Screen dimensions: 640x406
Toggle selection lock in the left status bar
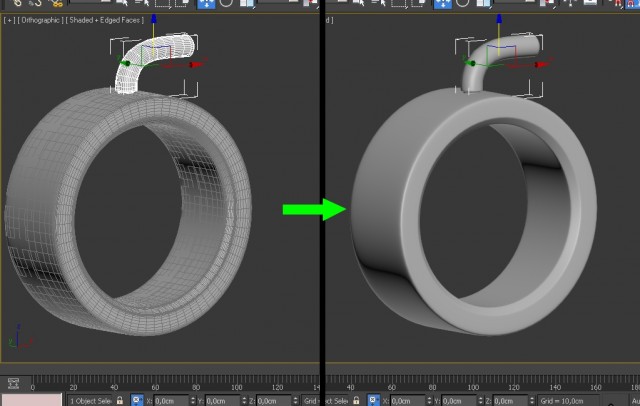120,401
